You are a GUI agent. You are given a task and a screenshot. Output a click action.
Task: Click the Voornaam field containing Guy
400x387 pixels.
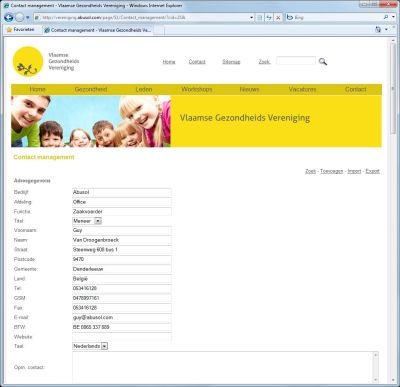(122, 230)
